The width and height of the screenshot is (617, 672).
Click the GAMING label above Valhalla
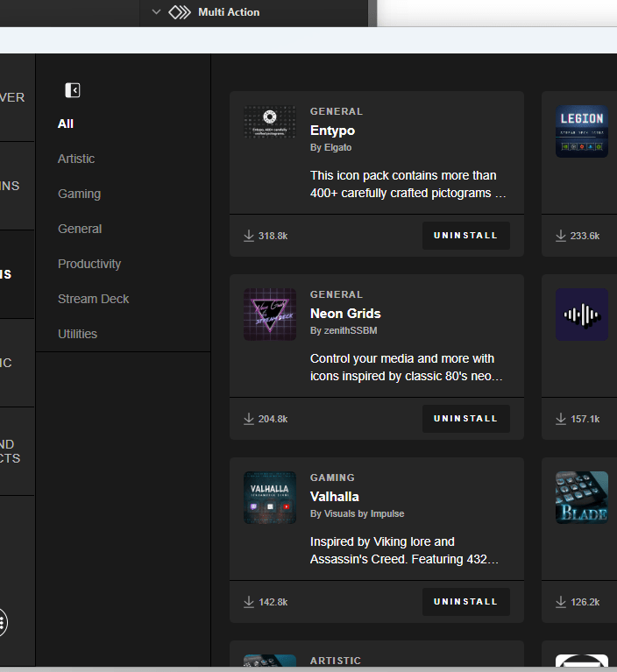click(332, 477)
